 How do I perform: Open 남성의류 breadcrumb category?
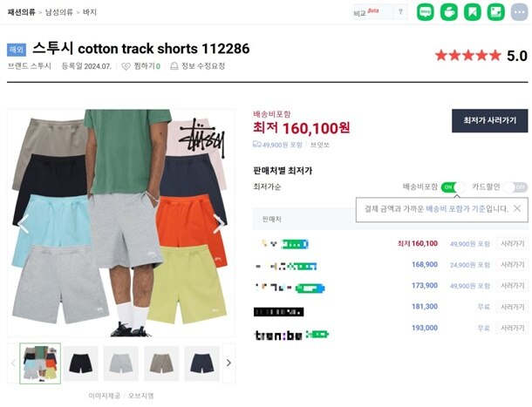click(59, 12)
